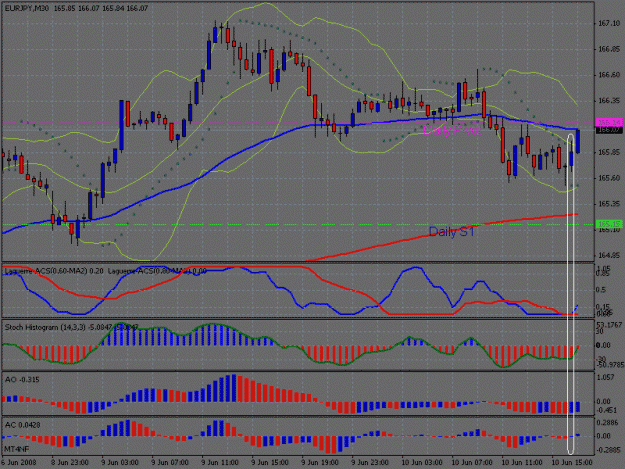This screenshot has height=469, width=625.
Task: Click -0.2885 on the AC scale
Action: point(608,450)
